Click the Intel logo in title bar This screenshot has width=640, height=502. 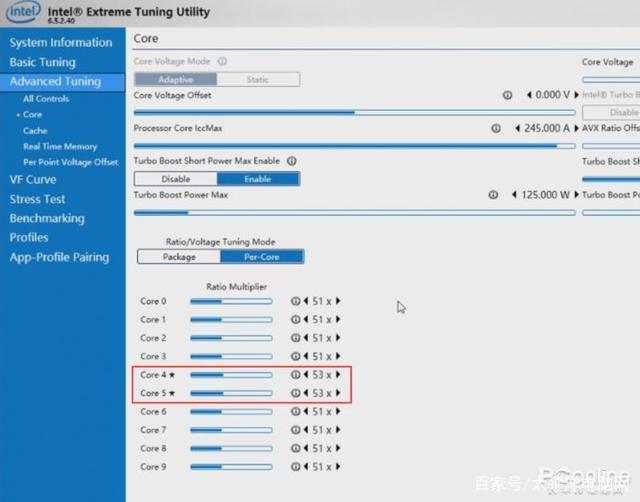pyautogui.click(x=23, y=12)
